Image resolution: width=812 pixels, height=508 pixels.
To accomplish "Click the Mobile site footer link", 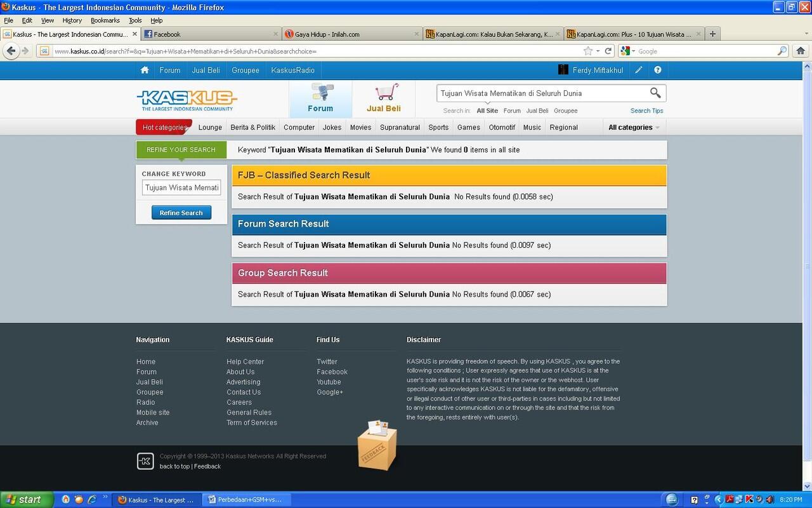I will pyautogui.click(x=153, y=412).
